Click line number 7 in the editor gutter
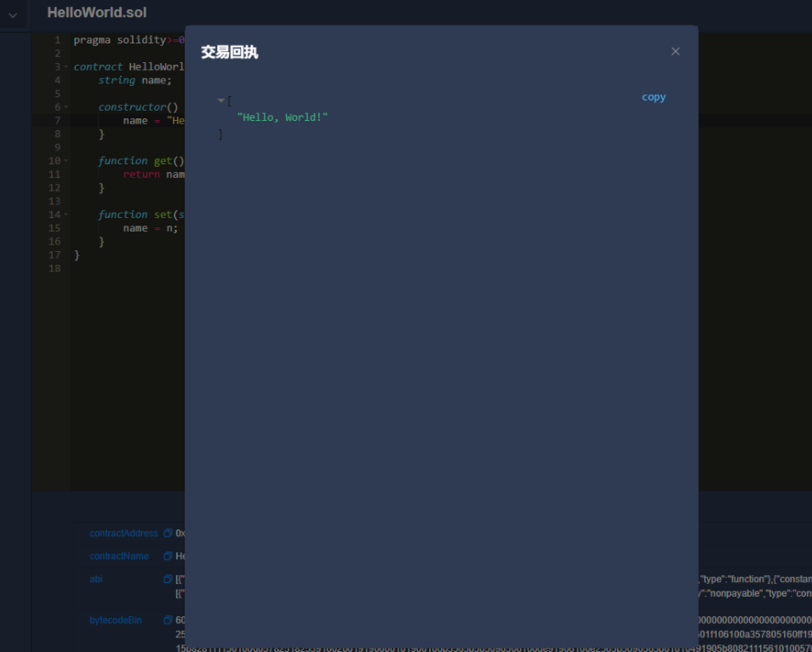Image resolution: width=812 pixels, height=652 pixels. 56,120
